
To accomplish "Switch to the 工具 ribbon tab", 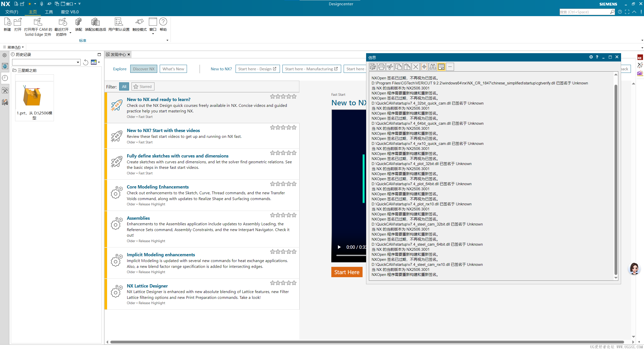I will (49, 12).
